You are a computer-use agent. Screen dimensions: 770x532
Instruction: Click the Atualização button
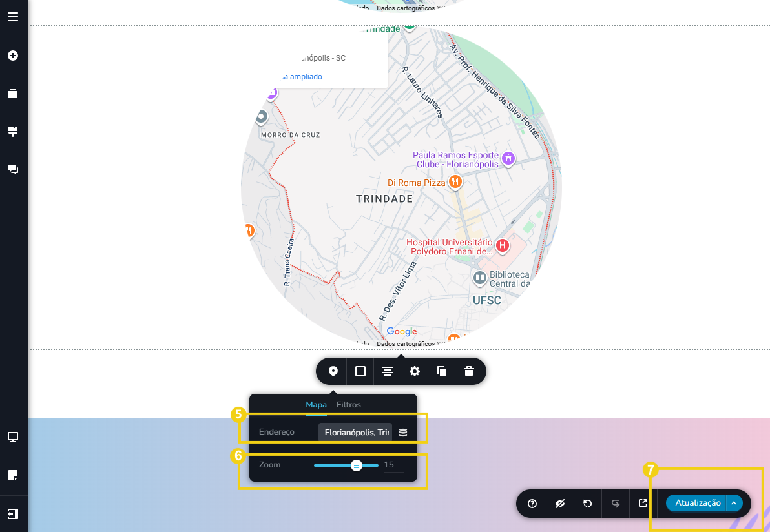pos(697,503)
